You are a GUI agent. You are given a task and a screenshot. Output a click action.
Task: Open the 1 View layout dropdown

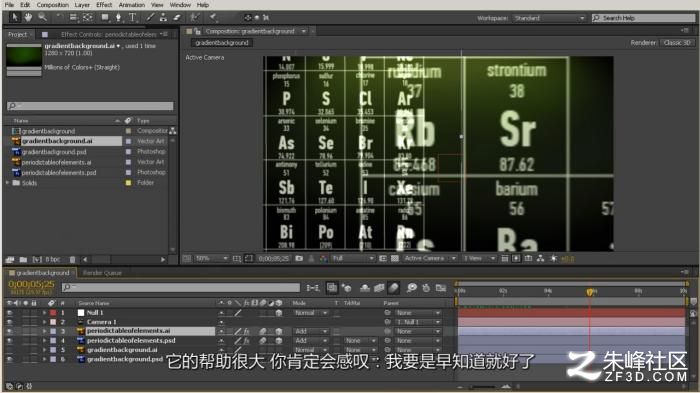[x=479, y=259]
